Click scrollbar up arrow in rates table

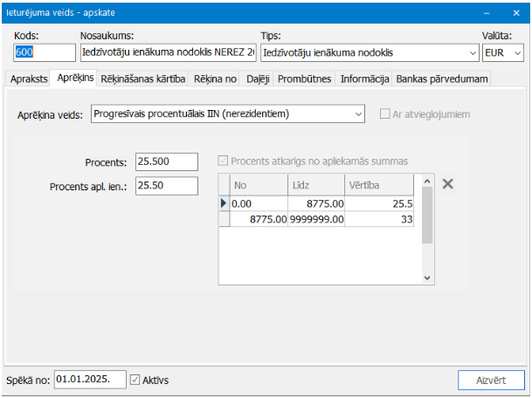[x=427, y=182]
